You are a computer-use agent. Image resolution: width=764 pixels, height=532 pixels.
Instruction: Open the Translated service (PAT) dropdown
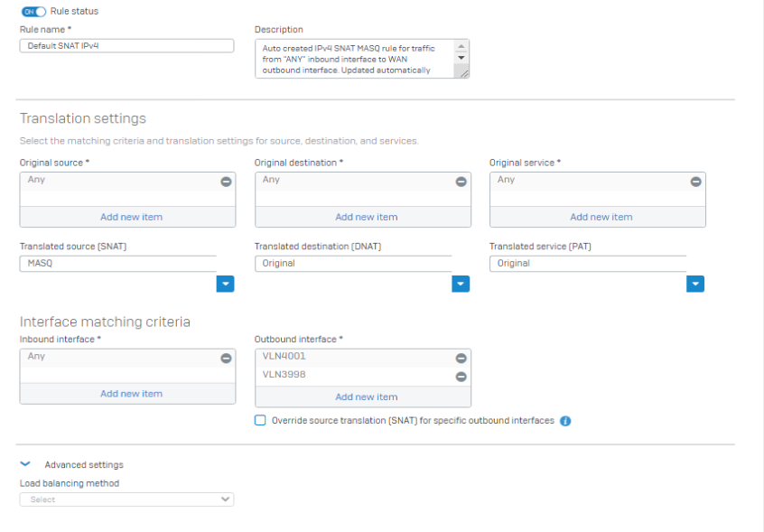695,284
